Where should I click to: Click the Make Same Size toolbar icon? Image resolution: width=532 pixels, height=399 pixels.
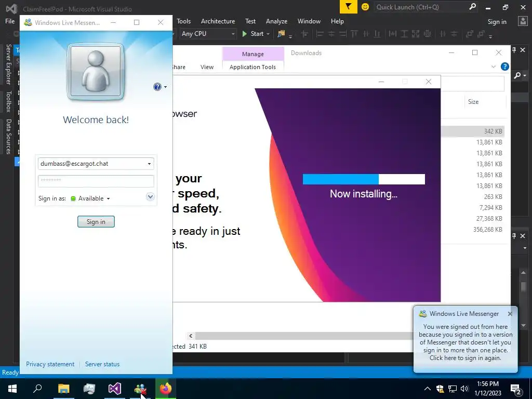coord(416,34)
